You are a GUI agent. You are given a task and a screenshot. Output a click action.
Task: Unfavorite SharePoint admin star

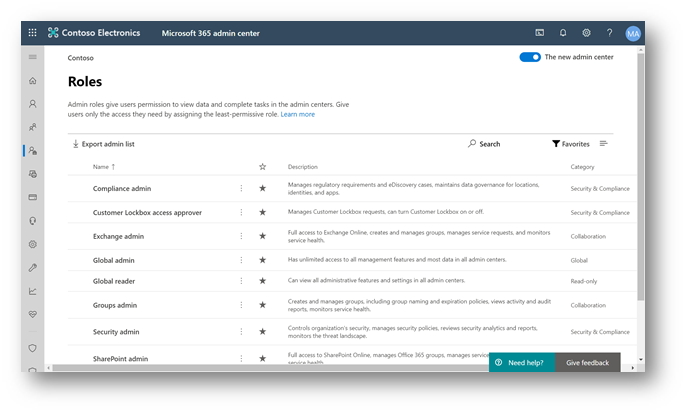[262, 358]
